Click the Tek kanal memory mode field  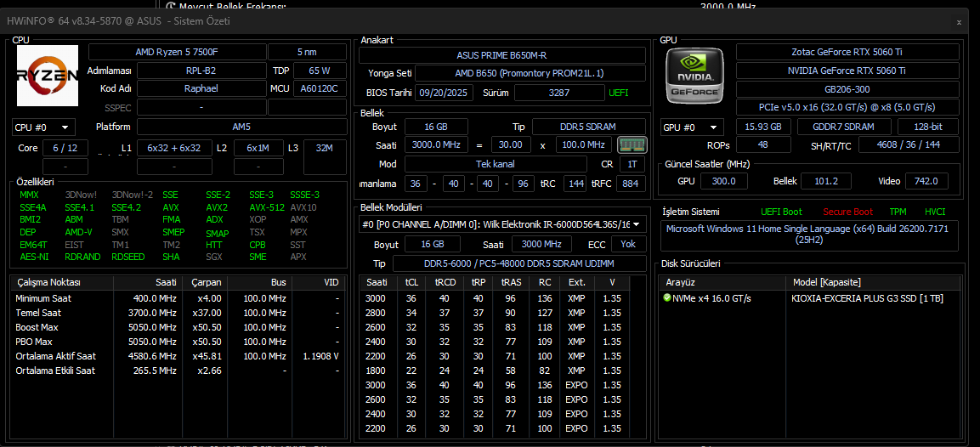tap(496, 164)
